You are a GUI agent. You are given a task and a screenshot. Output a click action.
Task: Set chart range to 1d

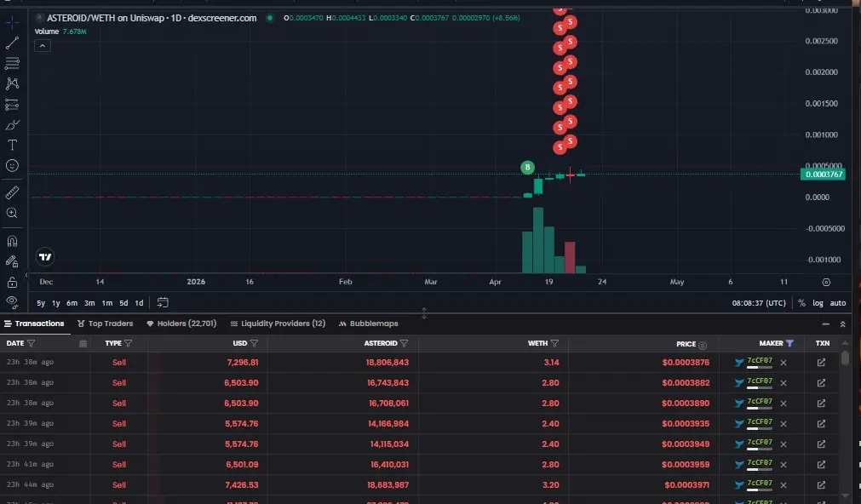(139, 303)
